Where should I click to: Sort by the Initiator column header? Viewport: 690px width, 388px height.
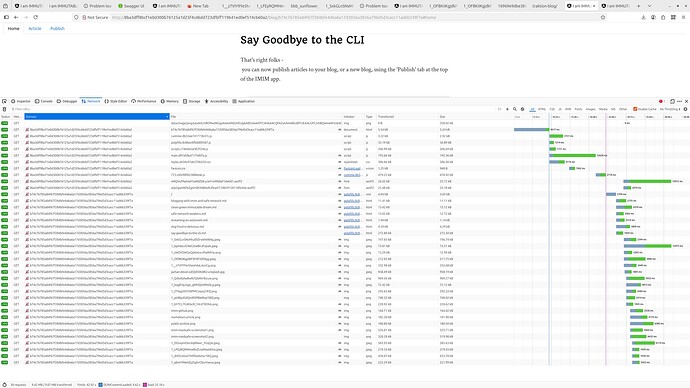point(353,117)
